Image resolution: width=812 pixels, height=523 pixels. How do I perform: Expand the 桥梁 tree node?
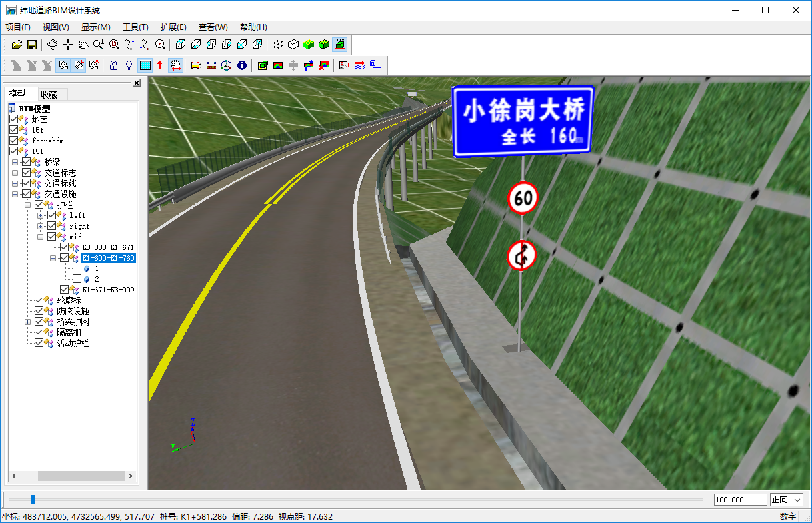tap(15, 162)
